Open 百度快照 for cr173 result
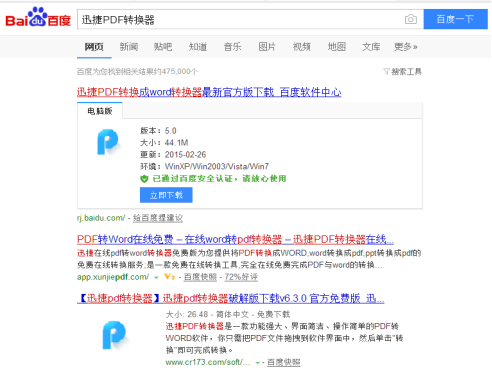This screenshot has height=373, width=492. pyautogui.click(x=284, y=362)
